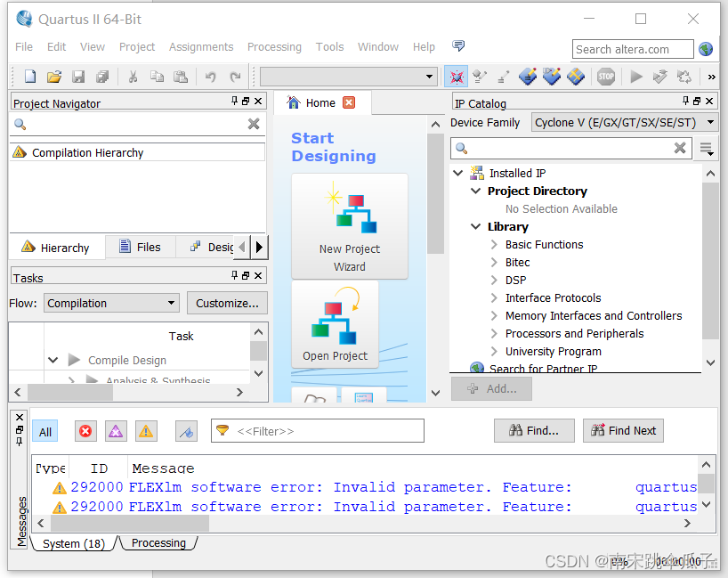Click the New file icon in the toolbar
Screen dimensions: 728x578
pyautogui.click(x=30, y=77)
